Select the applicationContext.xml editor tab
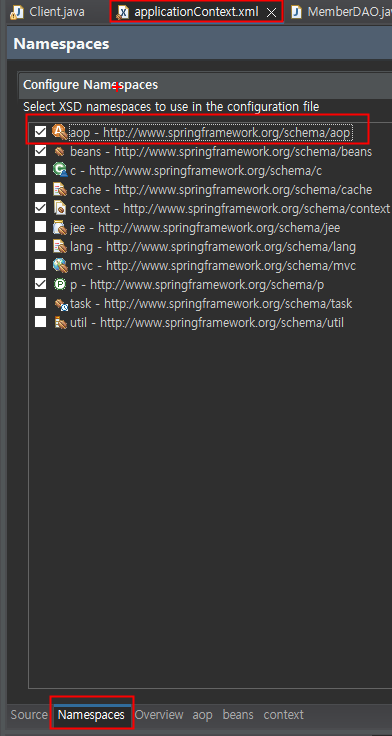This screenshot has width=392, height=736. [x=196, y=12]
